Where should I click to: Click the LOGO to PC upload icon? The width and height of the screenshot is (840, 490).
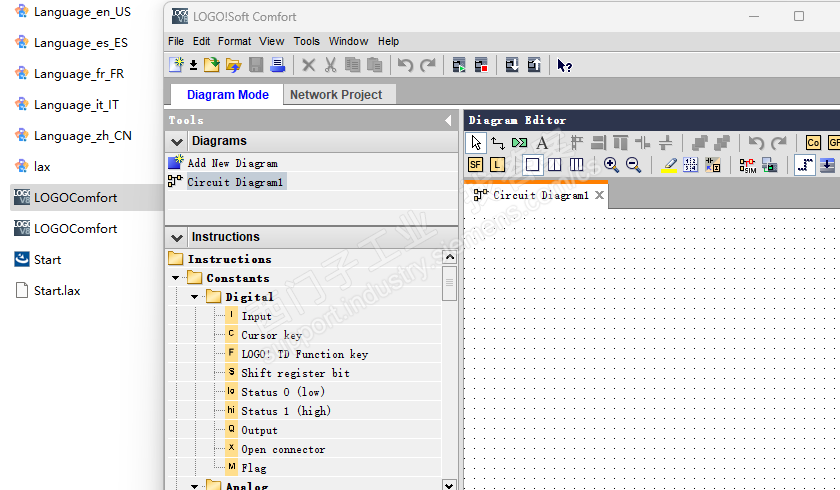[534, 65]
